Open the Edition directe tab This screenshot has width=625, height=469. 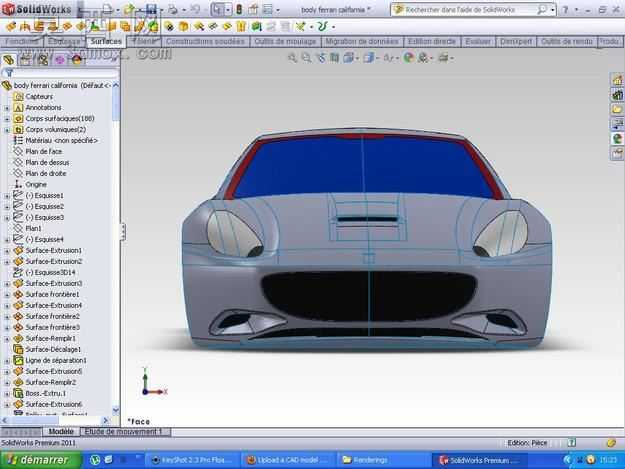pyautogui.click(x=432, y=41)
